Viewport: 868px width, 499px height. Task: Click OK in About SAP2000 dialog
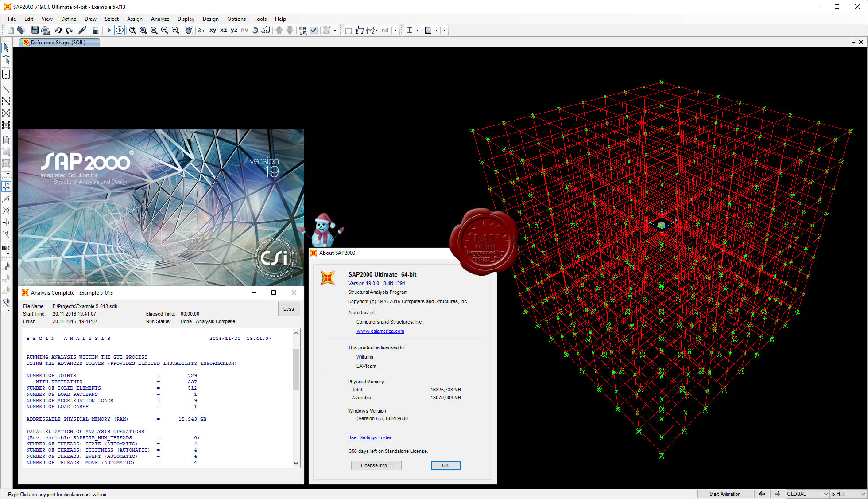click(x=446, y=465)
